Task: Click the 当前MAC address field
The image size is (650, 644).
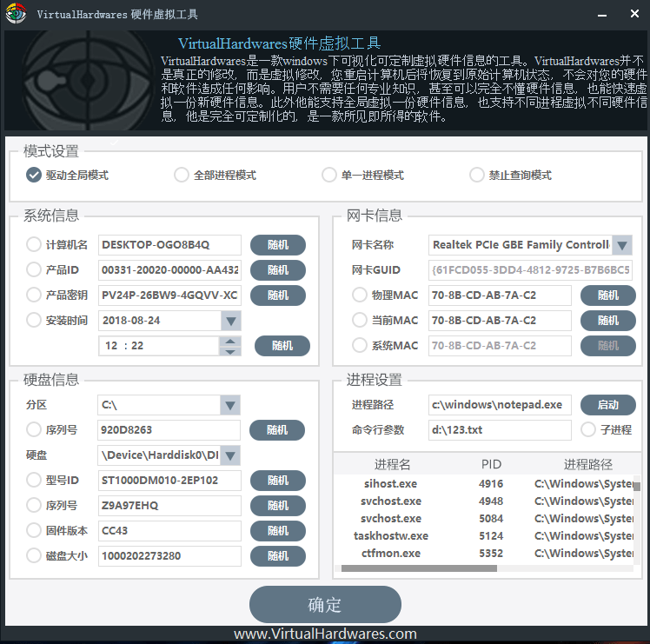Action: point(500,321)
